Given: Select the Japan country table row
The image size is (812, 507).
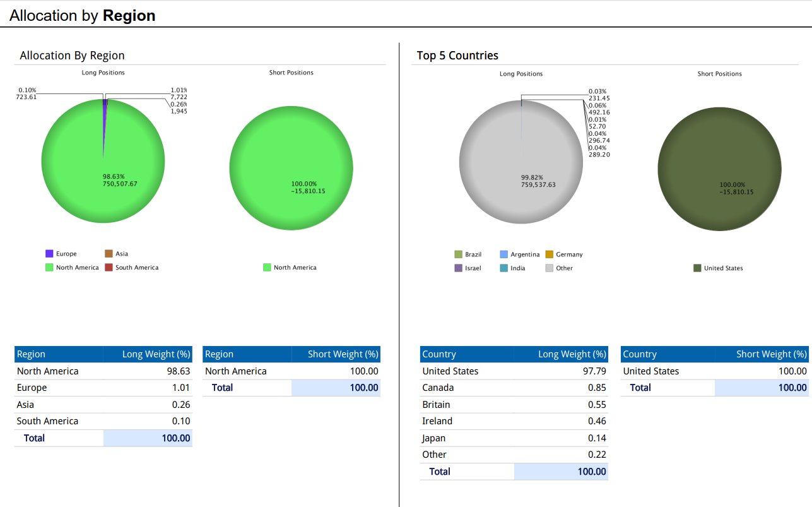Looking at the screenshot, I should pos(514,438).
